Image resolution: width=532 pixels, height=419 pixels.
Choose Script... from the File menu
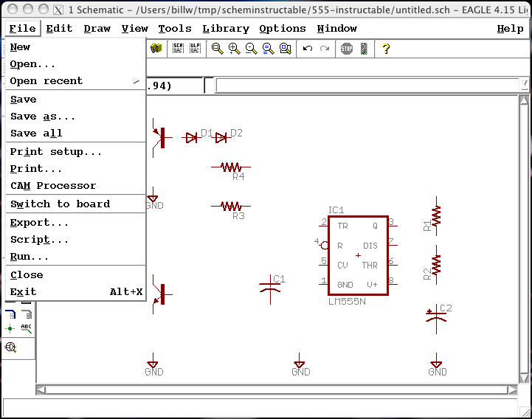click(76, 240)
